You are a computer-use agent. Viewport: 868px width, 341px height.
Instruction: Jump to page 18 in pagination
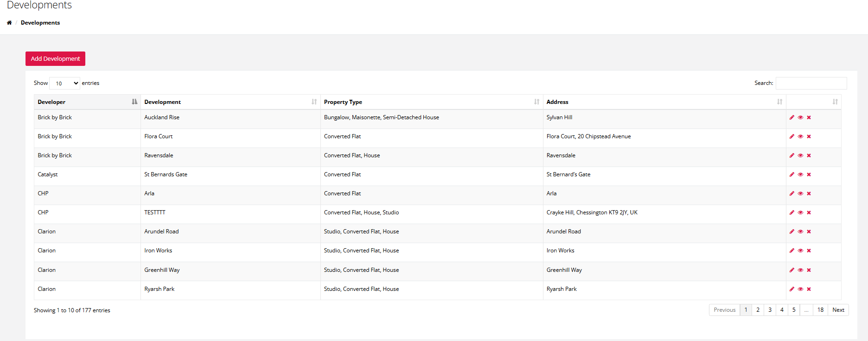(x=820, y=310)
